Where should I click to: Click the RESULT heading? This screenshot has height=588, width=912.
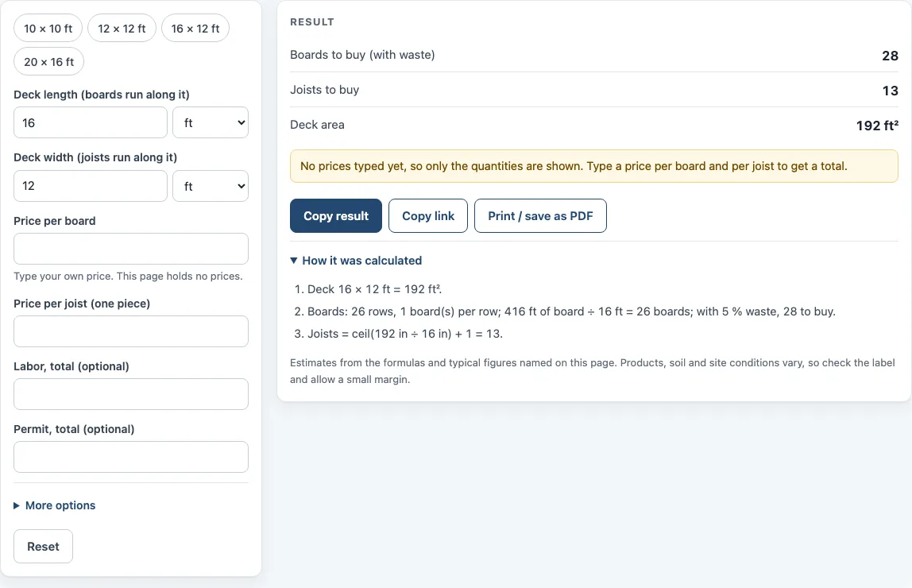click(312, 22)
